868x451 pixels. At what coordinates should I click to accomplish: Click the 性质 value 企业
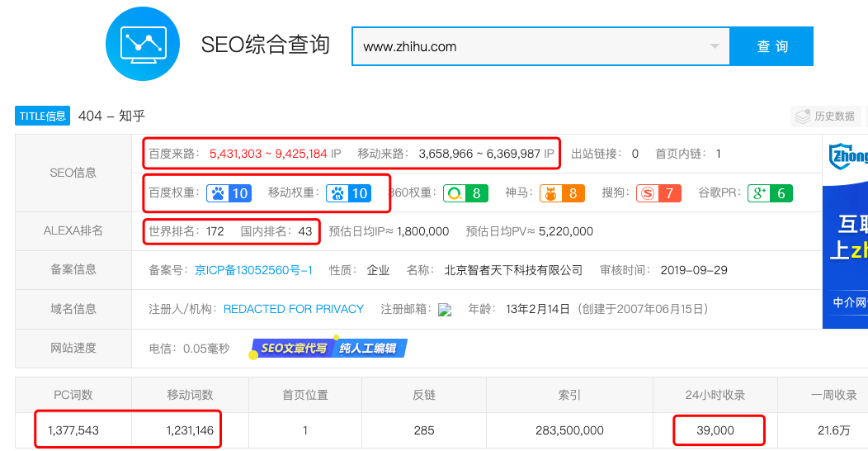tap(378, 270)
